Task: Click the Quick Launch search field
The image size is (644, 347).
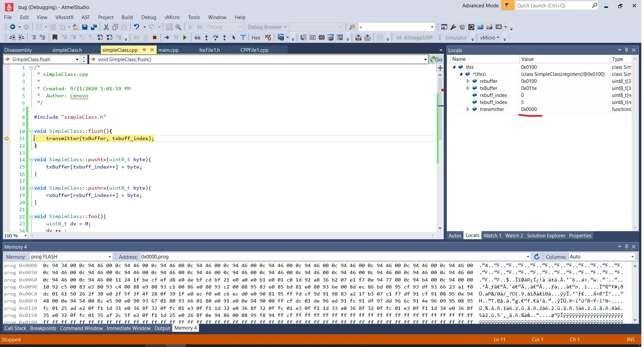Action: point(557,5)
